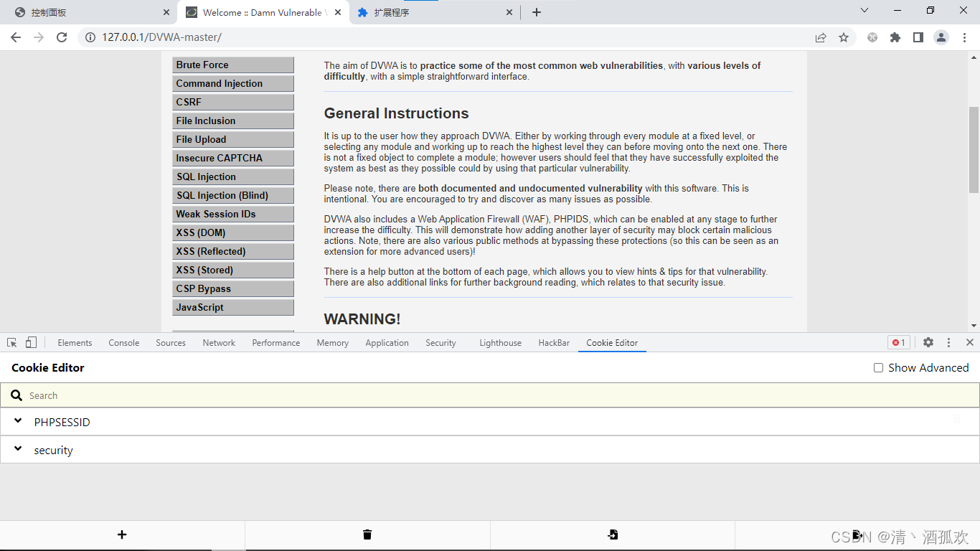Open the File Inclusion module
Viewport: 980px width, 551px height.
click(233, 121)
